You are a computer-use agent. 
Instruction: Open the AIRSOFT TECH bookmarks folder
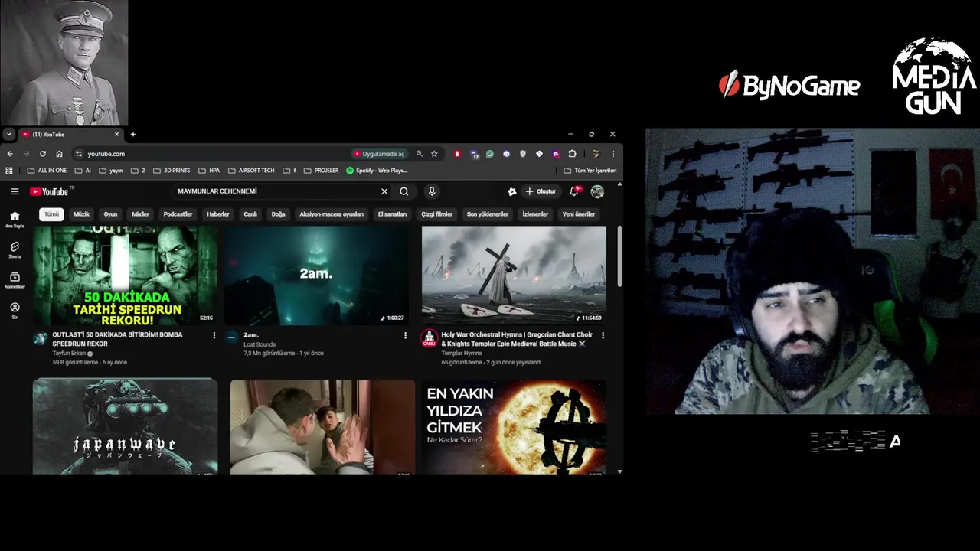coord(251,171)
